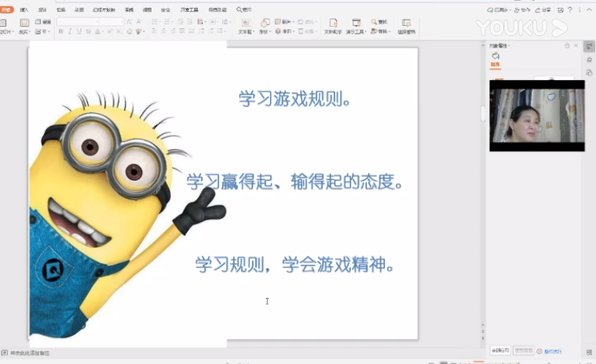
Task: Select the text 学习规则，学会游戏精神。
Action: pyautogui.click(x=295, y=264)
